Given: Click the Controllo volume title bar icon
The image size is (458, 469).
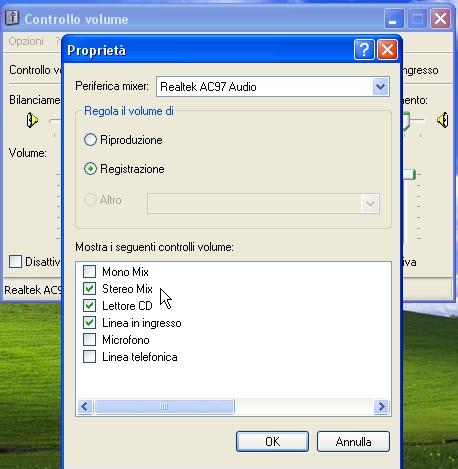Looking at the screenshot, I should [12, 18].
